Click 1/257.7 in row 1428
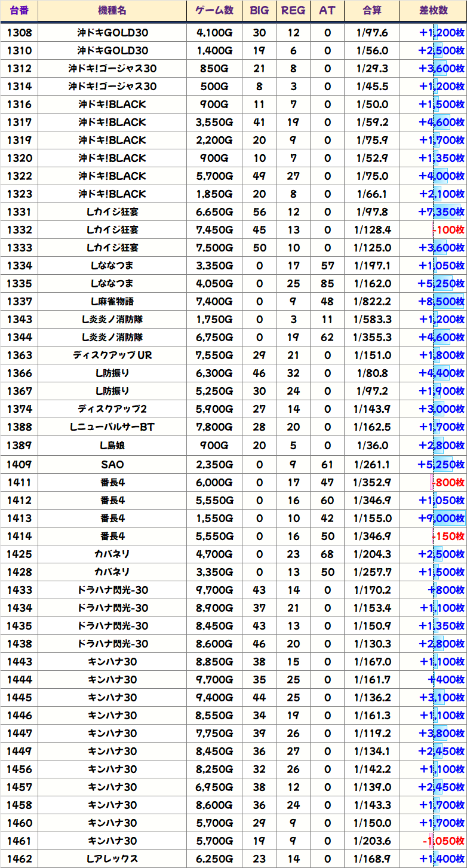This screenshot has width=467, height=868. pos(372,572)
